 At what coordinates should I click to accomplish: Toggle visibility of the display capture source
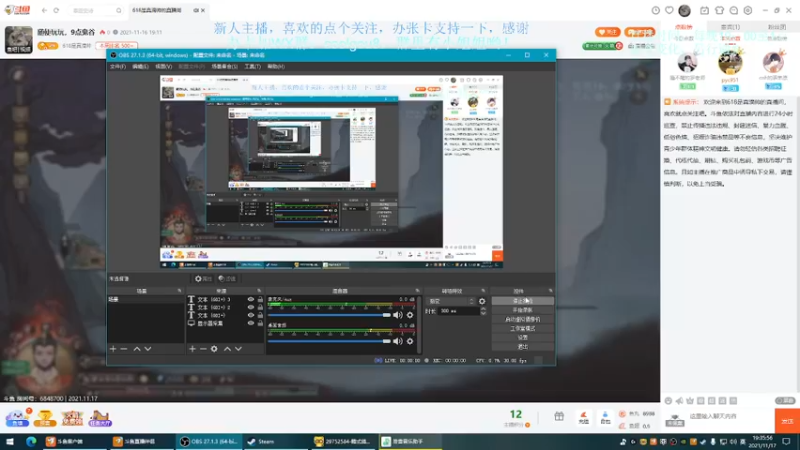tap(251, 323)
